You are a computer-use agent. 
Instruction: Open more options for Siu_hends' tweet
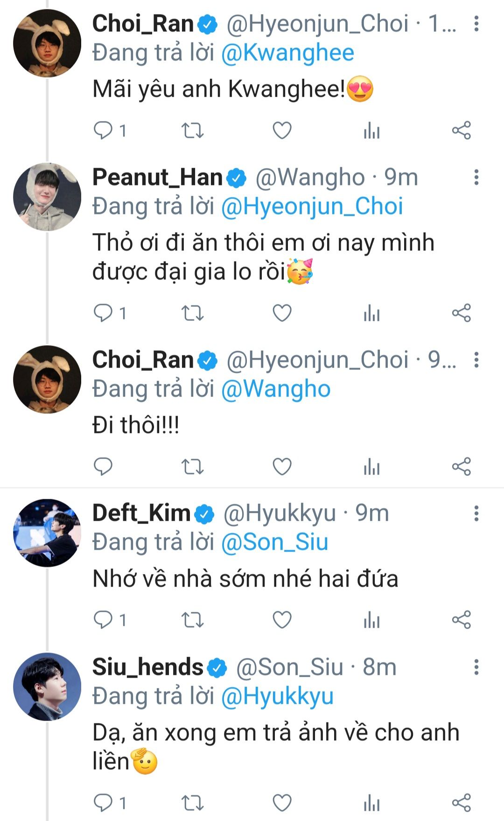476,667
